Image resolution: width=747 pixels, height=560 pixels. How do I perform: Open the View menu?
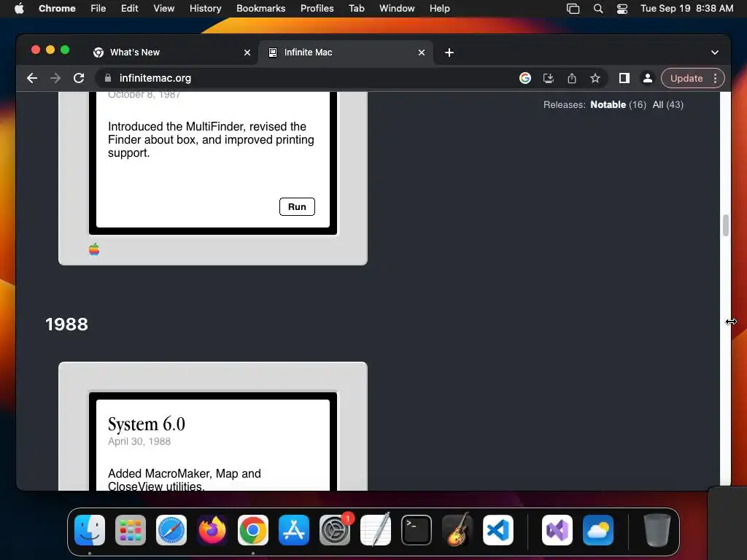coord(164,8)
